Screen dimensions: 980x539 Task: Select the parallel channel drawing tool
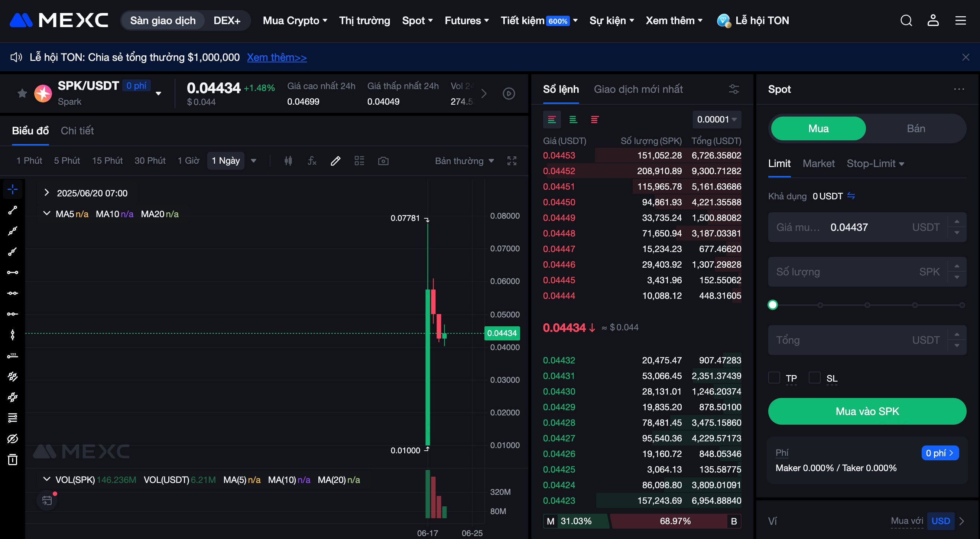[x=13, y=376]
